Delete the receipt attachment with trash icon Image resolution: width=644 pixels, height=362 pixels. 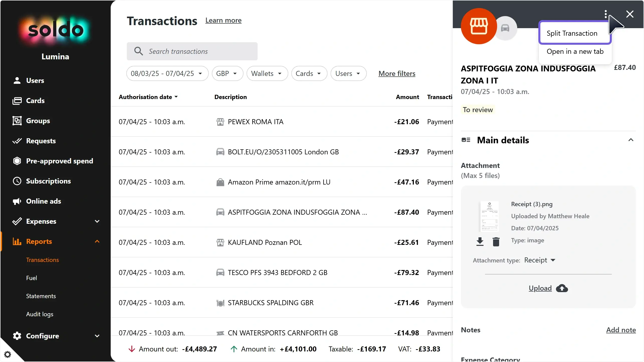(496, 242)
